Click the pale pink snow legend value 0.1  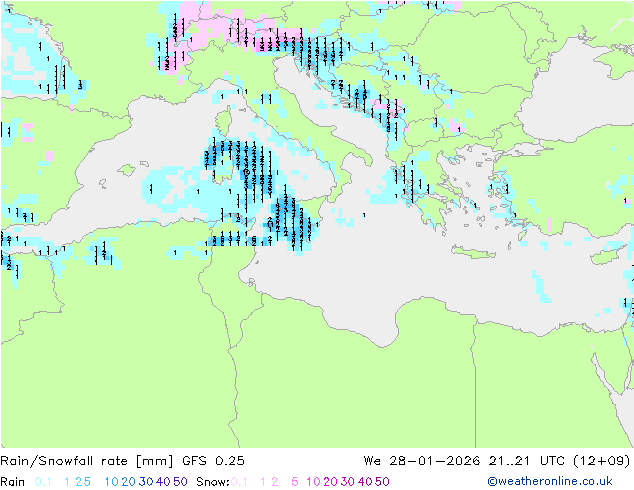[x=239, y=482]
